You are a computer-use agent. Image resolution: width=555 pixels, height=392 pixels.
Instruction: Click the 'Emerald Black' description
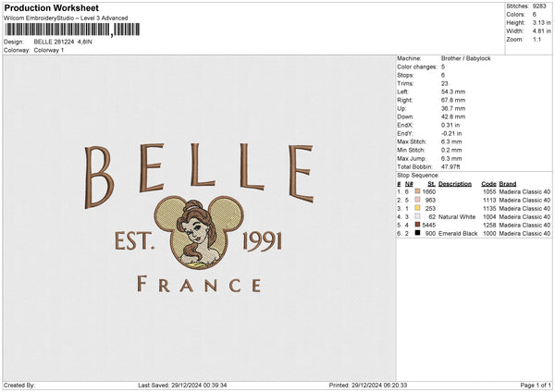click(x=458, y=233)
